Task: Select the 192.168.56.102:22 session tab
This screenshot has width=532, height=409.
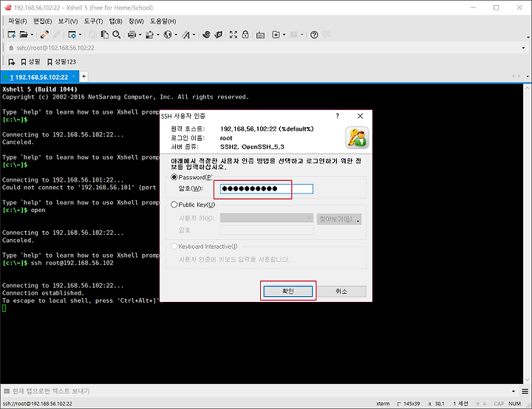Action: pyautogui.click(x=40, y=77)
